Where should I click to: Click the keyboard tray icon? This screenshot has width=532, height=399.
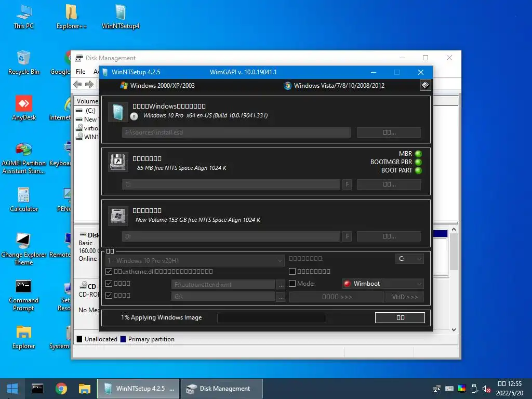click(x=449, y=389)
